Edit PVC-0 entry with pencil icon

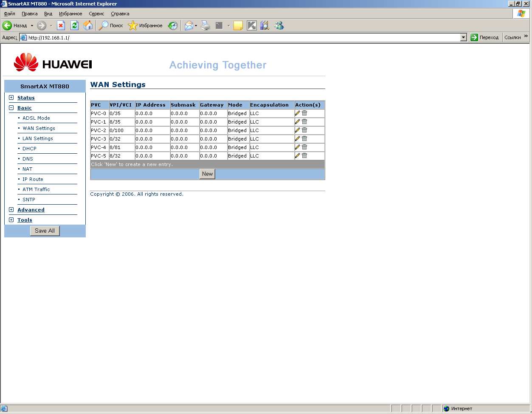(x=298, y=113)
